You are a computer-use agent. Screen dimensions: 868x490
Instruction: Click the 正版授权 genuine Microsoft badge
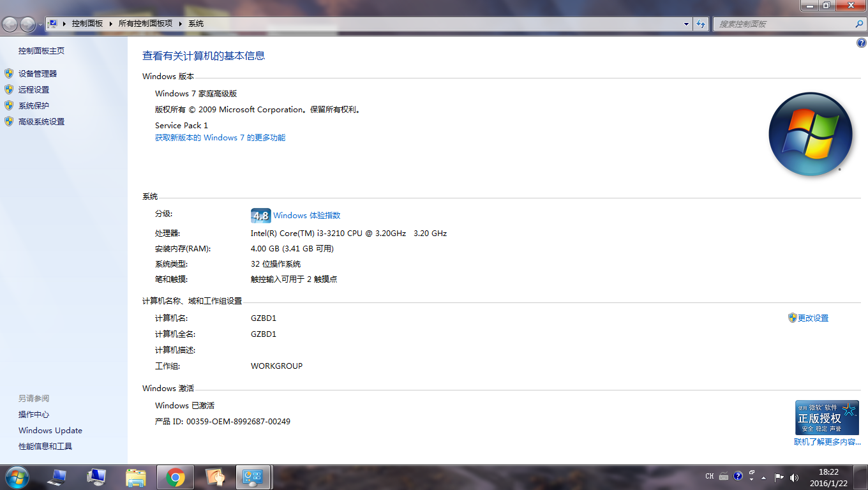tap(827, 418)
